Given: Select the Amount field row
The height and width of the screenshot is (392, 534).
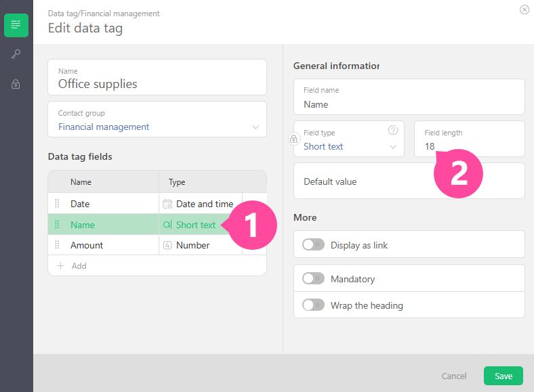Looking at the screenshot, I should coord(157,244).
